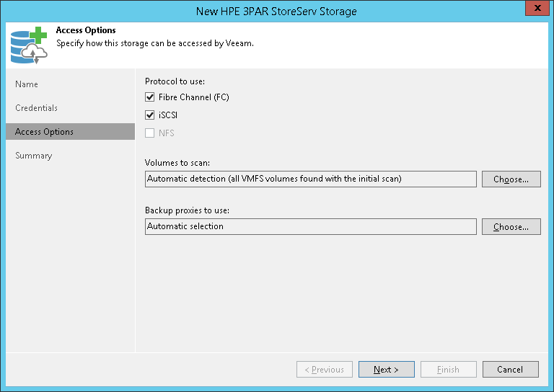Choose backup proxies to use
Viewport: 554px width, 392px height.
[511, 227]
